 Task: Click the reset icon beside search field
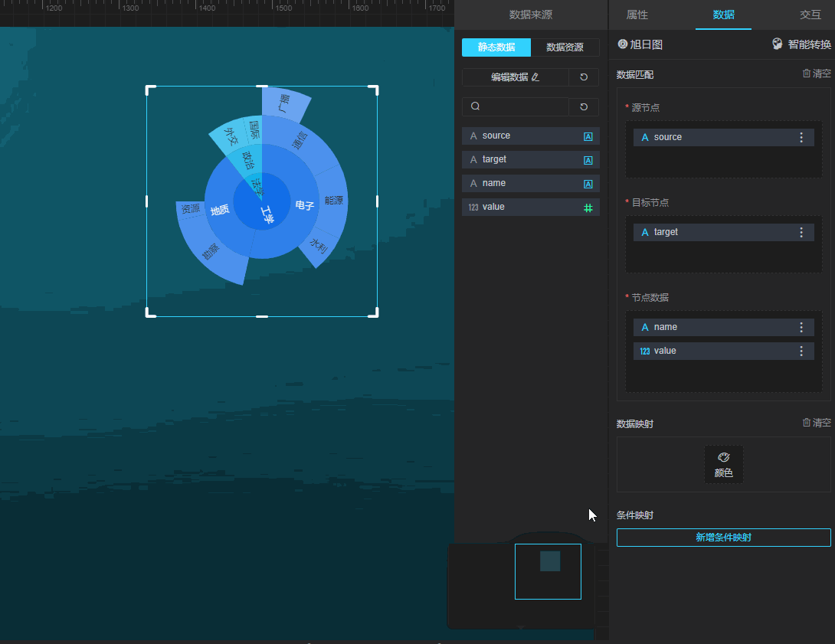[x=584, y=107]
